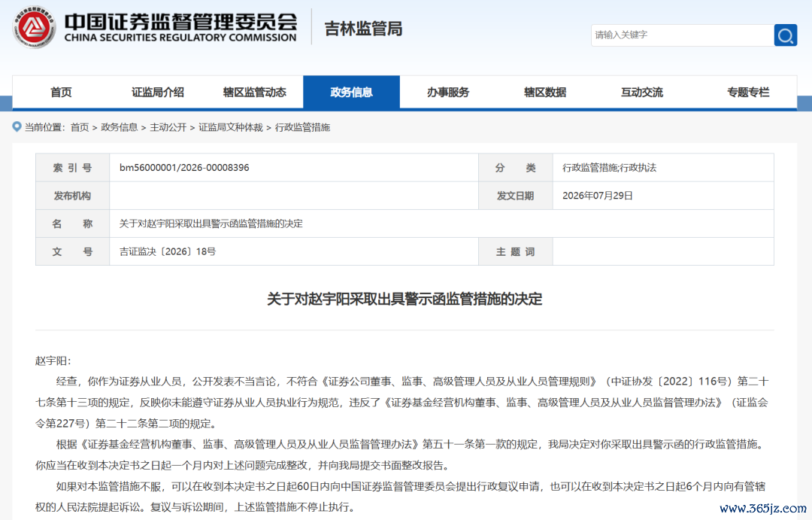
Task: Click index number bm56000001/2026-00008396
Action: [x=184, y=168]
